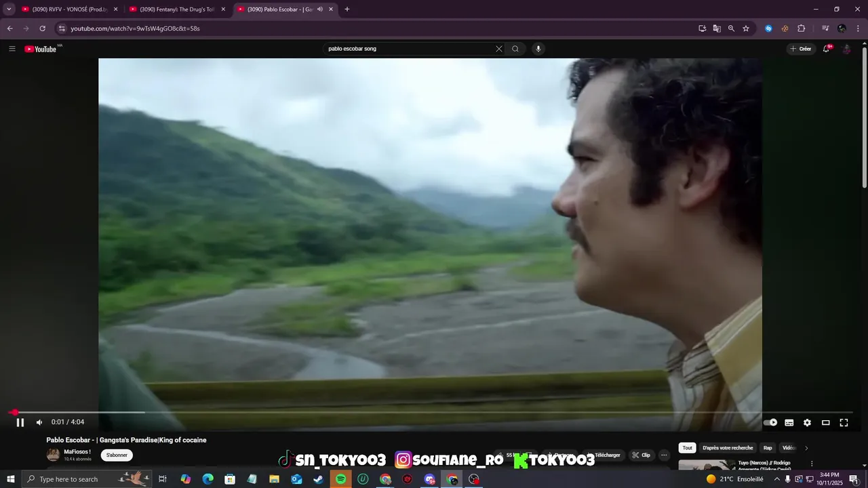Toggle the autoplay switch
The image size is (868, 488).
pyautogui.click(x=770, y=422)
